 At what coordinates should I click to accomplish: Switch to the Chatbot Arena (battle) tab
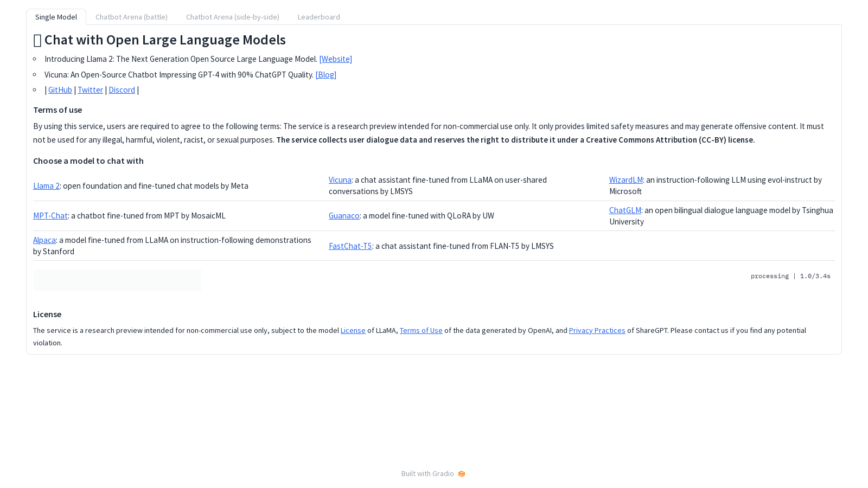[x=131, y=17]
